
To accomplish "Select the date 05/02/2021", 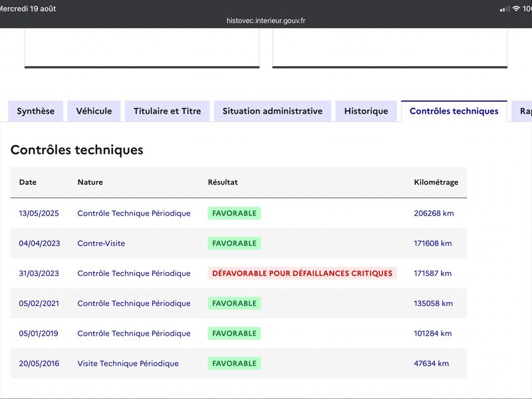I will point(39,303).
